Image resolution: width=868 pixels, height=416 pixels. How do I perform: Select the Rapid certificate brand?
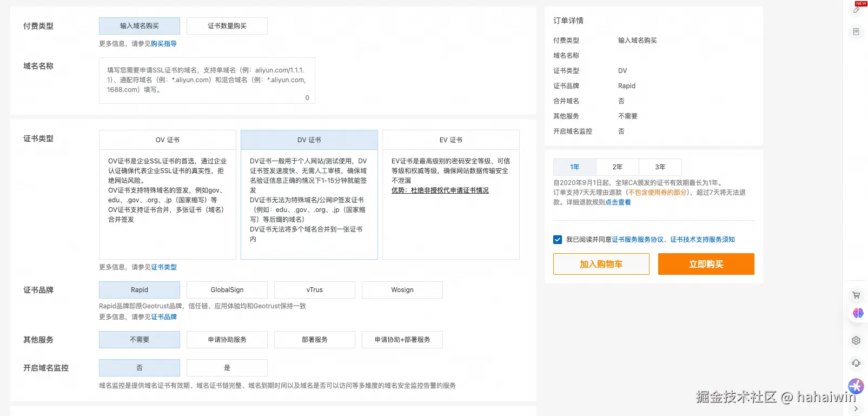click(x=140, y=290)
